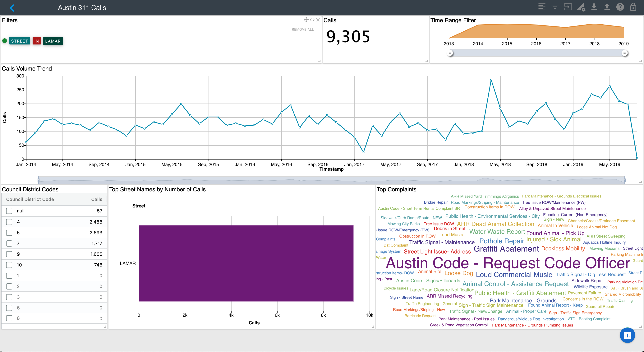
Task: Click the 2,693 value for district 5
Action: click(x=96, y=233)
